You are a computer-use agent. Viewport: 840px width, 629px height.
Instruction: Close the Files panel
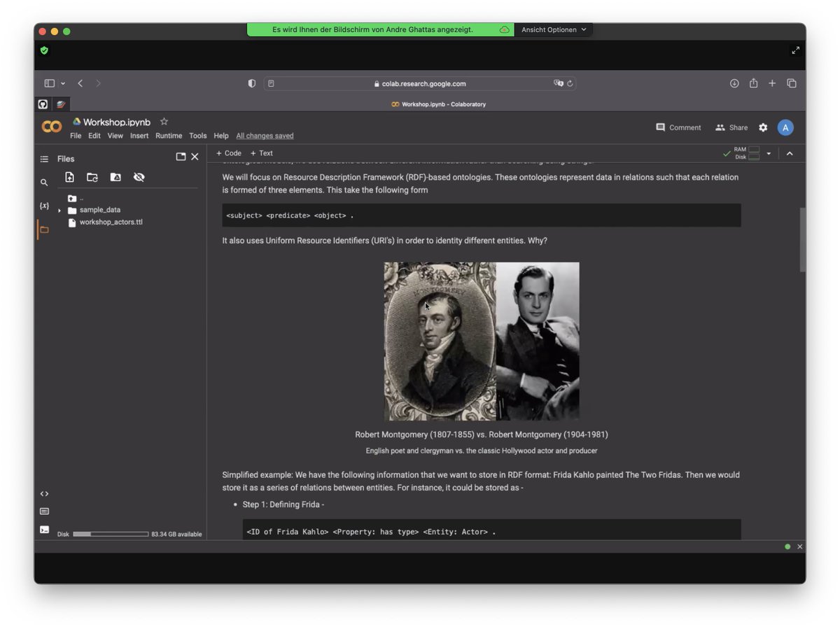pos(195,157)
